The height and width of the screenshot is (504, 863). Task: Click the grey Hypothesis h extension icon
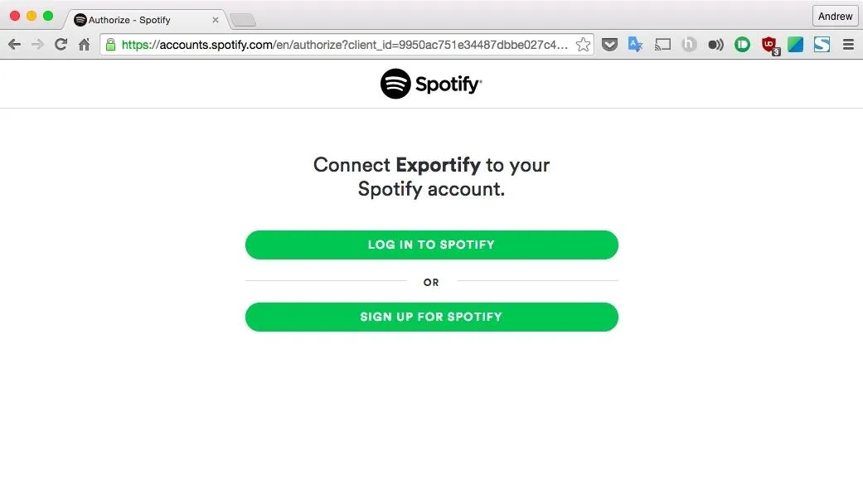click(x=689, y=45)
